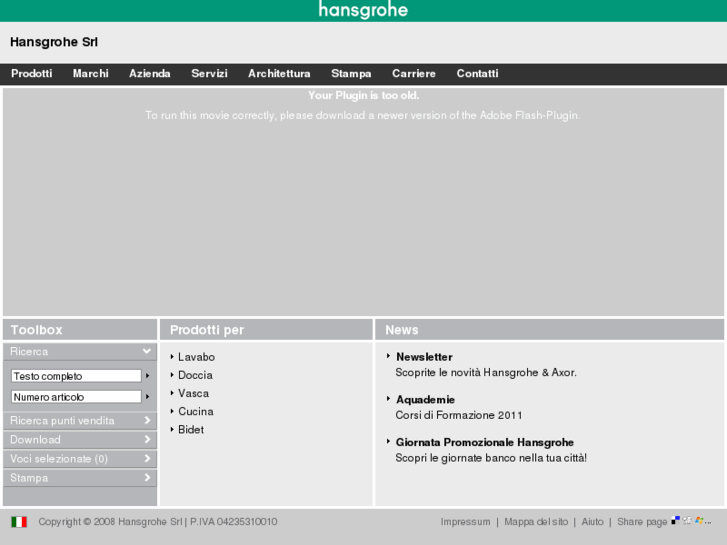Open the Architettura menu

point(279,73)
